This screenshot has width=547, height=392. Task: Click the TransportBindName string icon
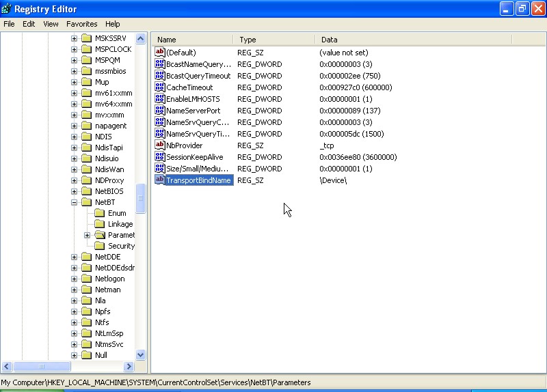(x=160, y=180)
